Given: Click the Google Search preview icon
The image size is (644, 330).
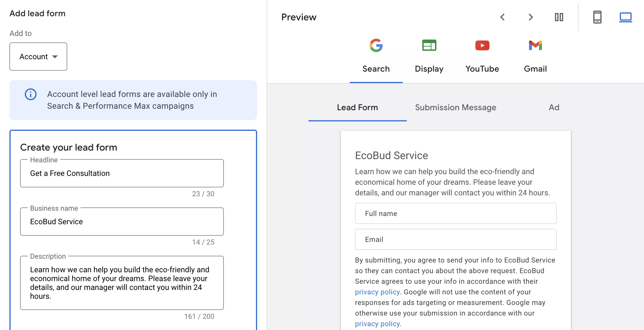Looking at the screenshot, I should pos(376,45).
